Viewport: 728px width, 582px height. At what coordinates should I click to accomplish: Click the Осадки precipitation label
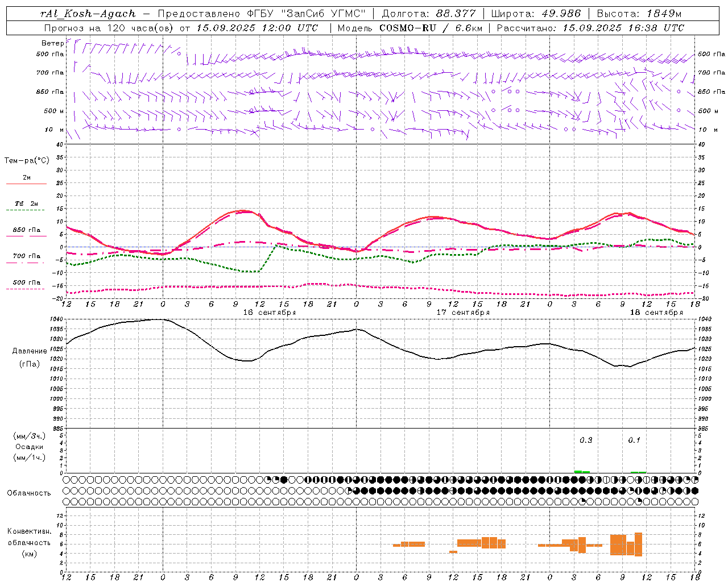29,447
